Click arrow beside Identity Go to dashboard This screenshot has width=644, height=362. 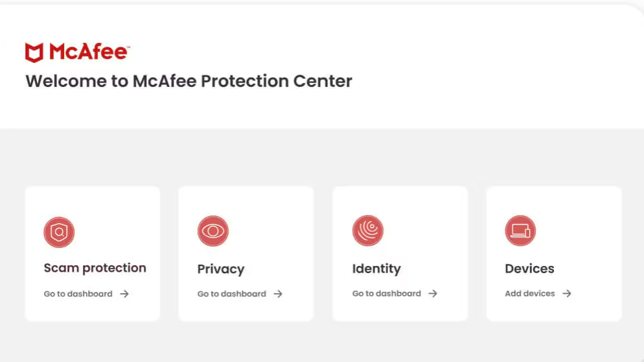click(x=433, y=293)
